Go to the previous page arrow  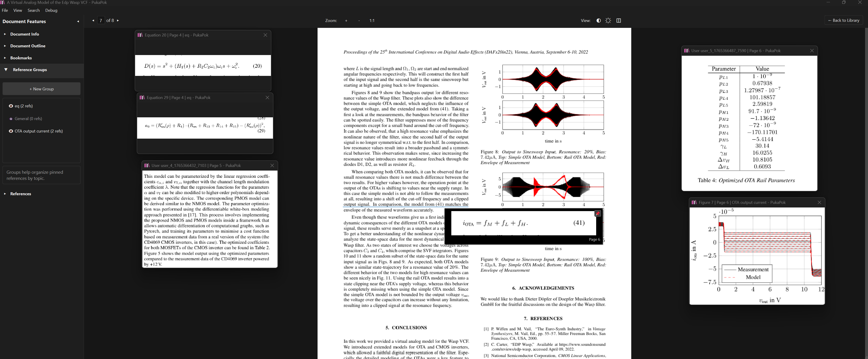coord(93,21)
